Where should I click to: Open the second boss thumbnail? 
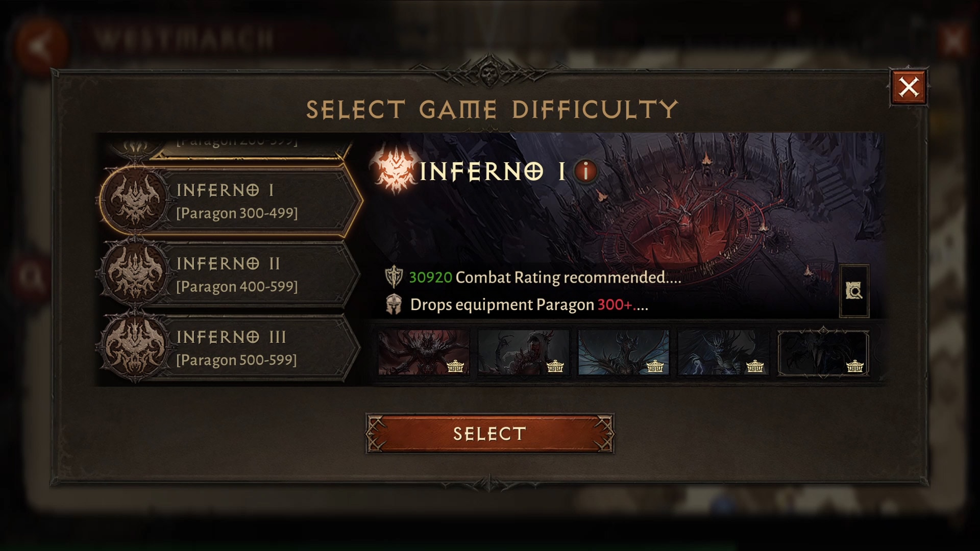[x=524, y=353]
